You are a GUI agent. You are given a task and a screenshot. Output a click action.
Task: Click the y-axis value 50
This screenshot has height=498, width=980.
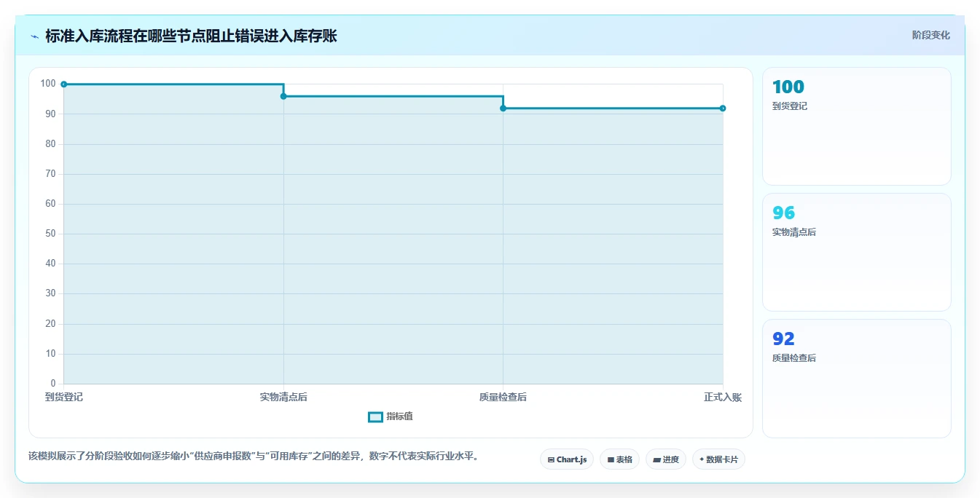pyautogui.click(x=50, y=234)
